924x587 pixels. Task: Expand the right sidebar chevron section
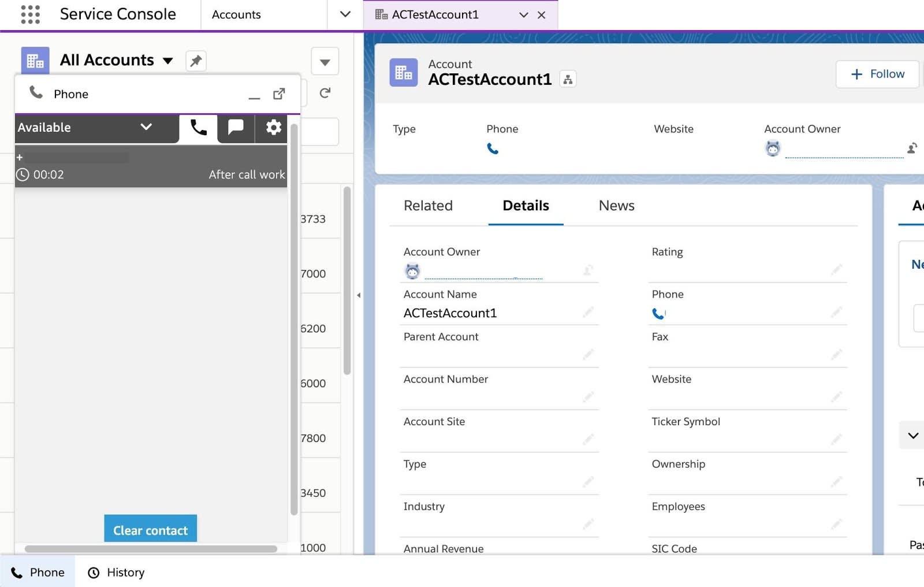pyautogui.click(x=912, y=436)
